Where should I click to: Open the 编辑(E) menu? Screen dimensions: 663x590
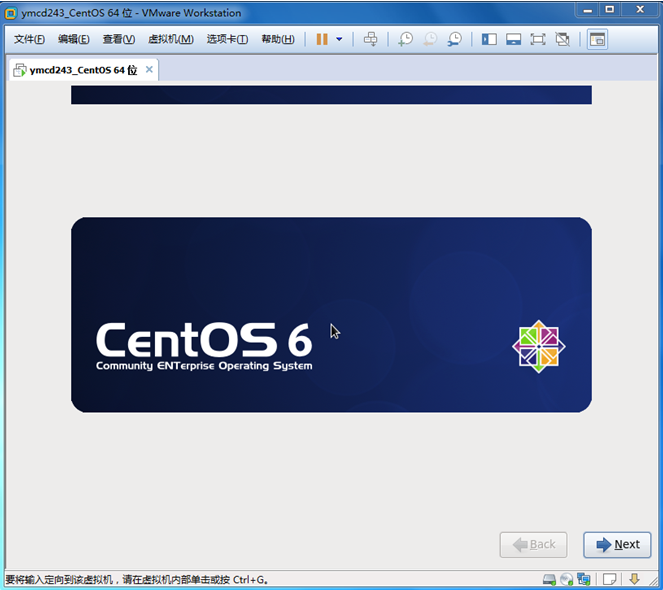(x=74, y=39)
